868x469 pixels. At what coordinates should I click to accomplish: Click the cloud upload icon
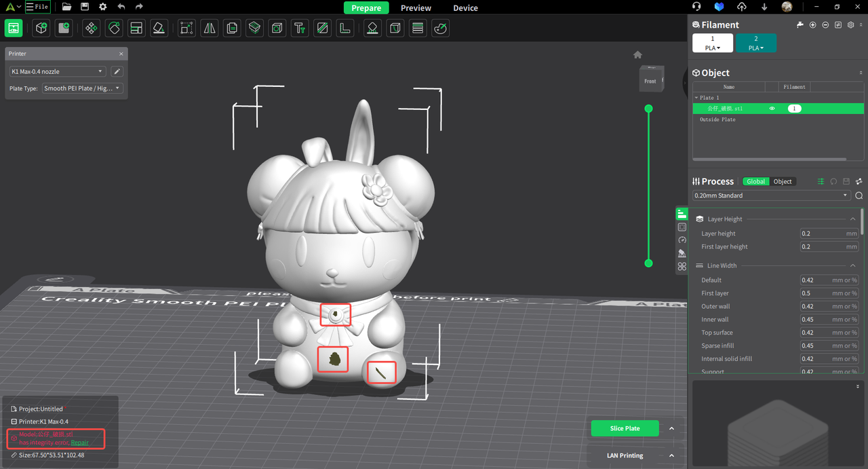(x=742, y=7)
